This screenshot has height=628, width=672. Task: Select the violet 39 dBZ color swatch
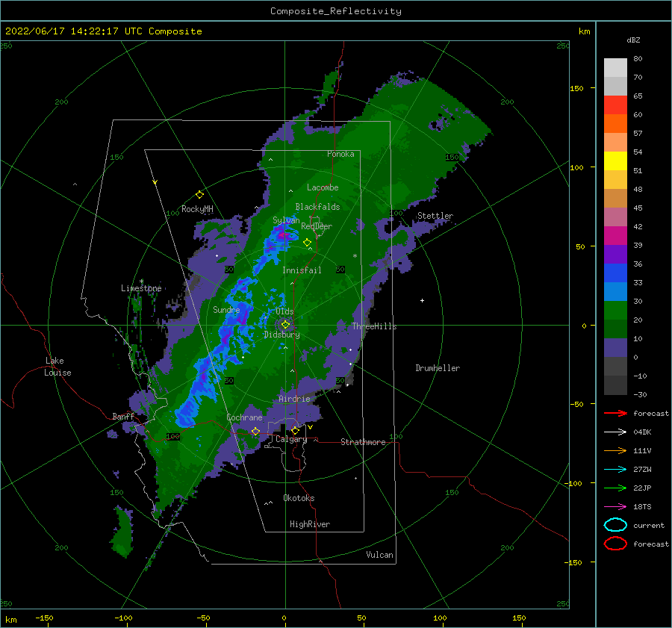pos(615,254)
